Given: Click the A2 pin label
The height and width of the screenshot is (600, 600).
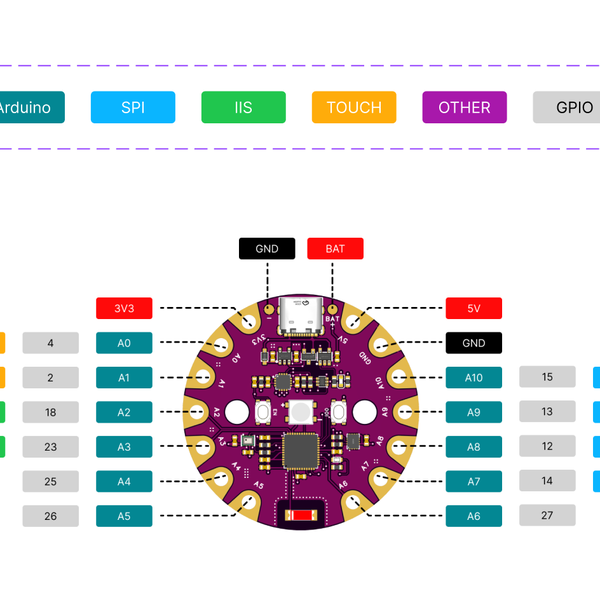Looking at the screenshot, I should point(124,412).
